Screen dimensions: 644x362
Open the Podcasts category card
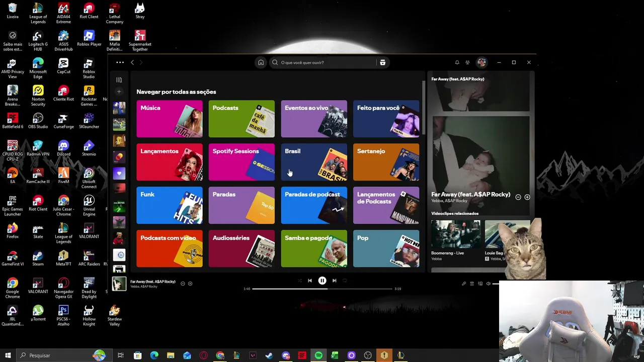click(x=242, y=119)
